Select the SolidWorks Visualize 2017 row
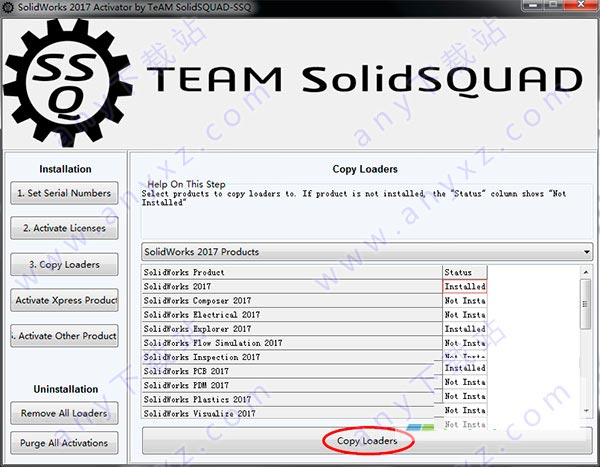600x467 pixels. pyautogui.click(x=292, y=413)
